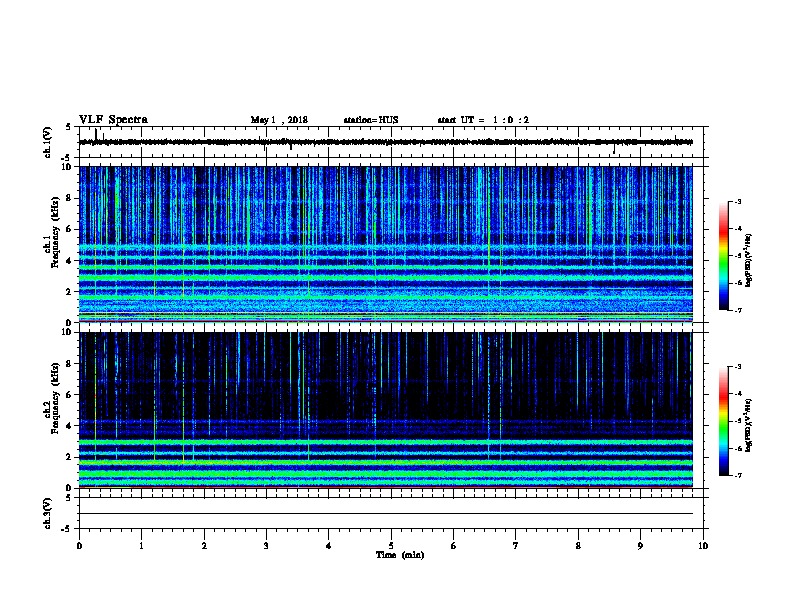Click the ch.2 color scale units label

point(748,426)
